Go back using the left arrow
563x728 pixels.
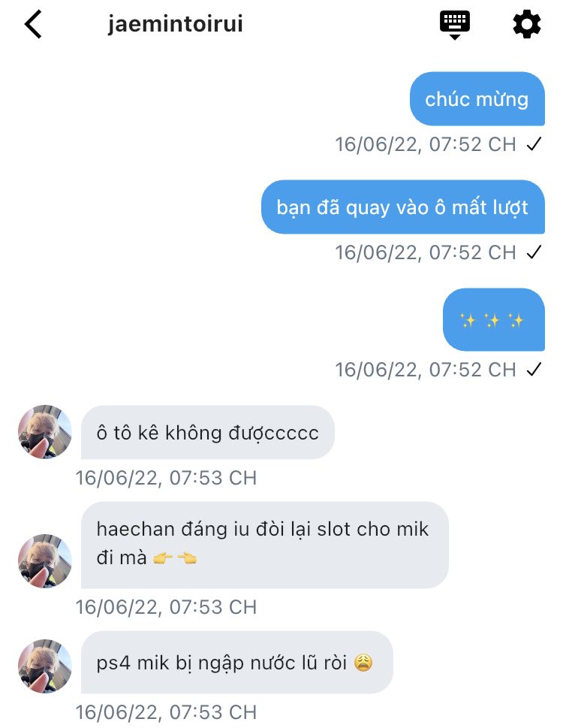coord(33,24)
